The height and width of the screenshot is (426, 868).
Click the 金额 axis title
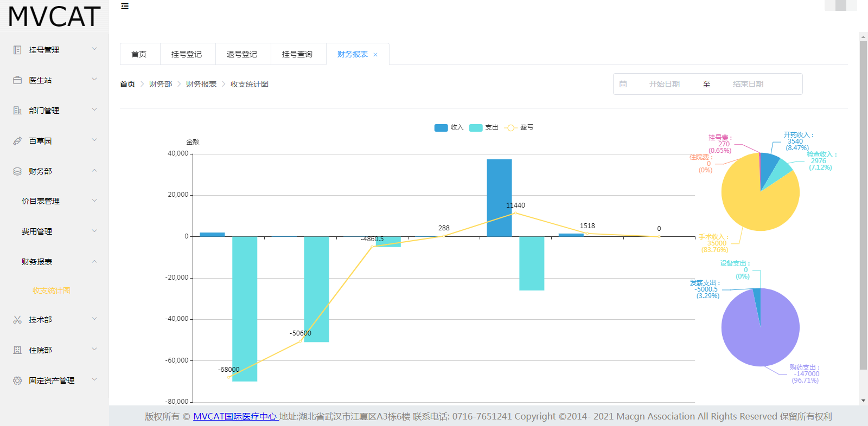(x=193, y=142)
